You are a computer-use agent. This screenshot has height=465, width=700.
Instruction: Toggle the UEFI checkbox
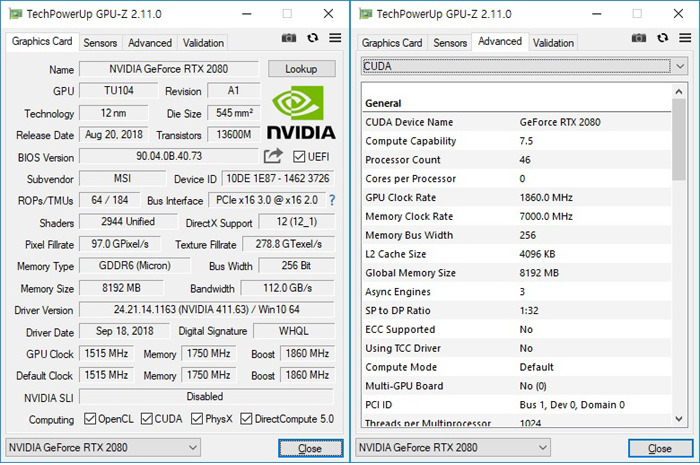(299, 157)
